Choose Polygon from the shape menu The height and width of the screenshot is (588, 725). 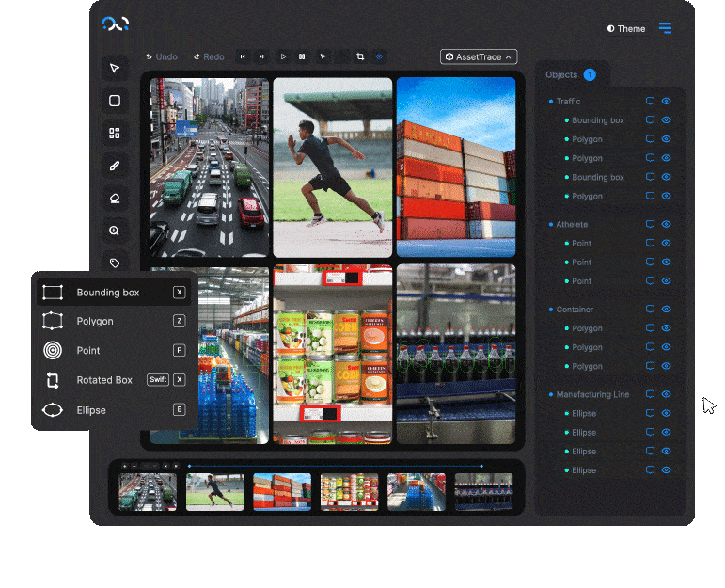point(95,321)
